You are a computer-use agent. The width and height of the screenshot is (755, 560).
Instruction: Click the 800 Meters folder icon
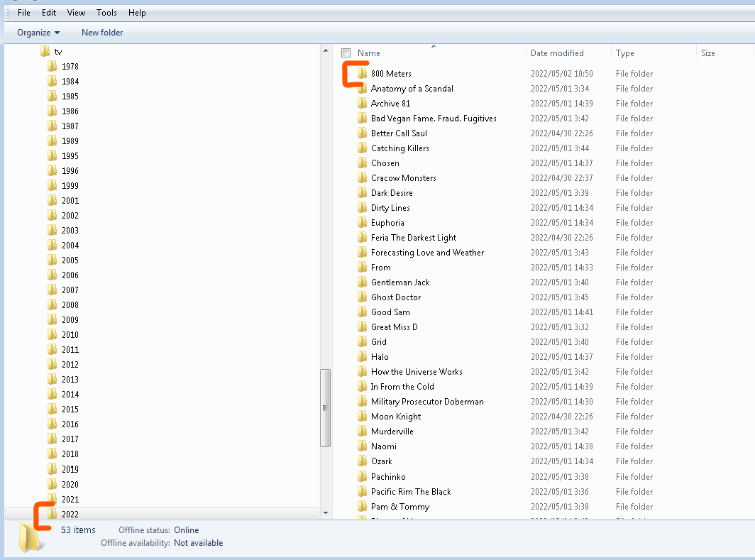[x=362, y=73]
